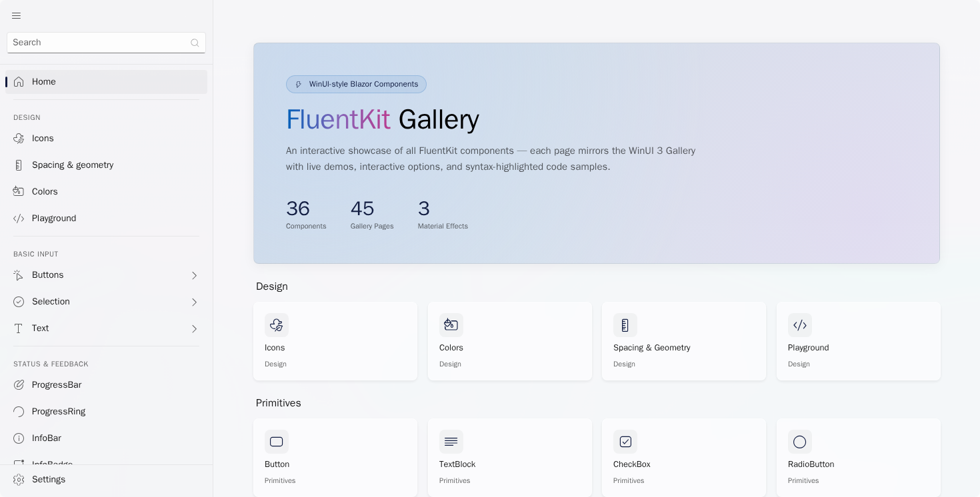Open the CheckBox primitives card title

click(632, 464)
